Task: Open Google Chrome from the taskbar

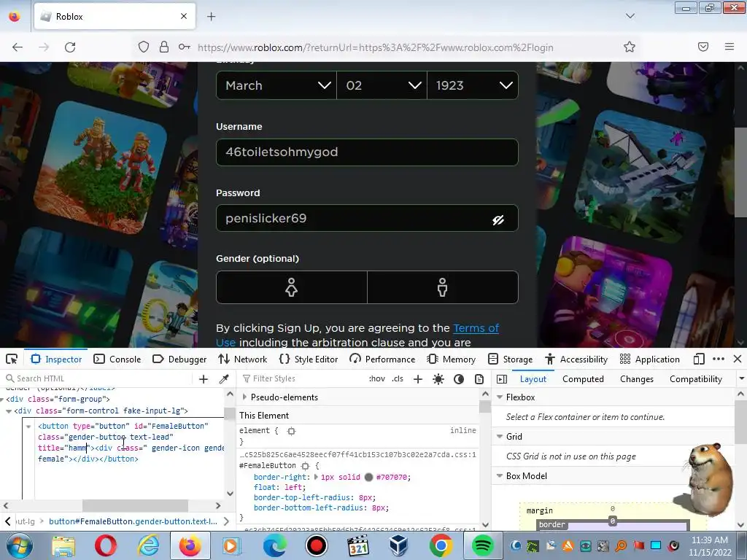Action: [441, 545]
